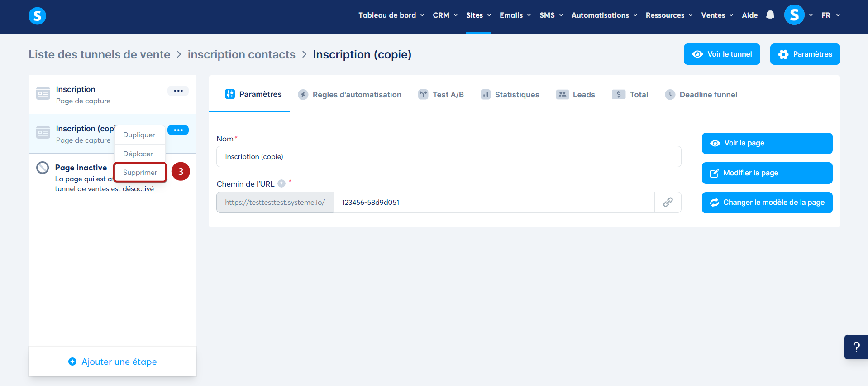Select Supprimer in the context menu
This screenshot has width=868, height=386.
coord(140,173)
